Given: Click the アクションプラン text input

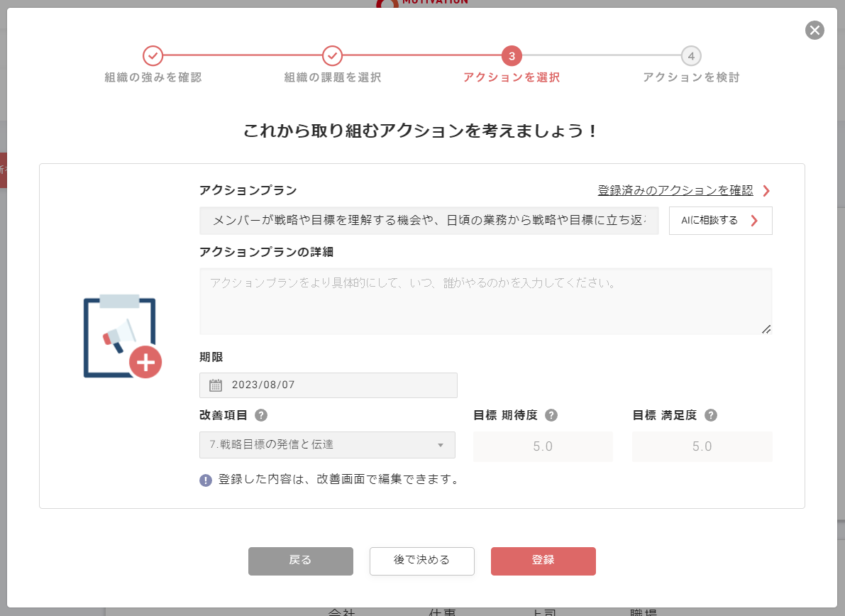Looking at the screenshot, I should point(426,221).
